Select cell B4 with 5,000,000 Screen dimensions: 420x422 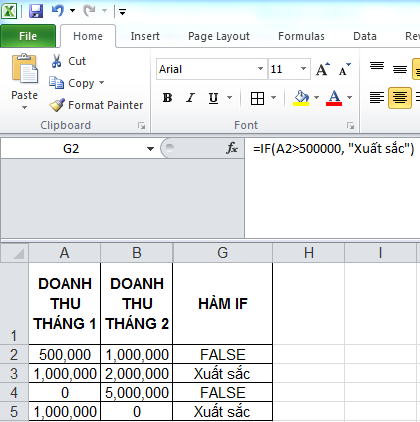click(x=137, y=392)
